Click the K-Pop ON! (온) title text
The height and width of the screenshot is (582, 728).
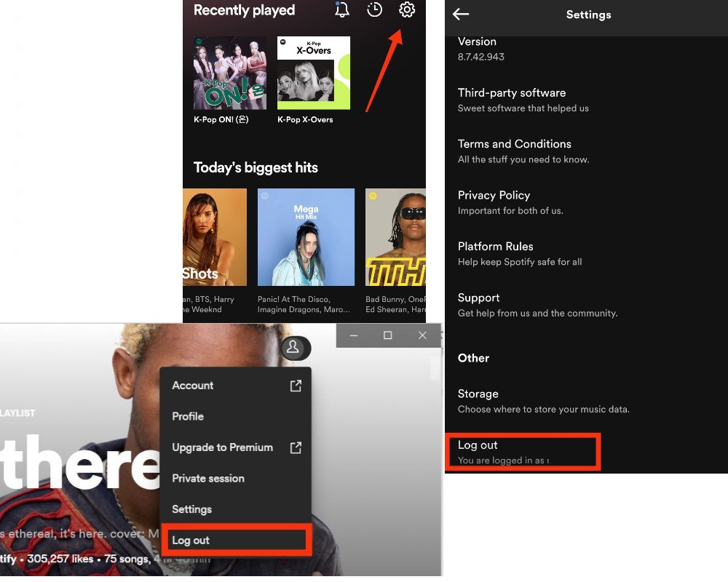coord(221,119)
